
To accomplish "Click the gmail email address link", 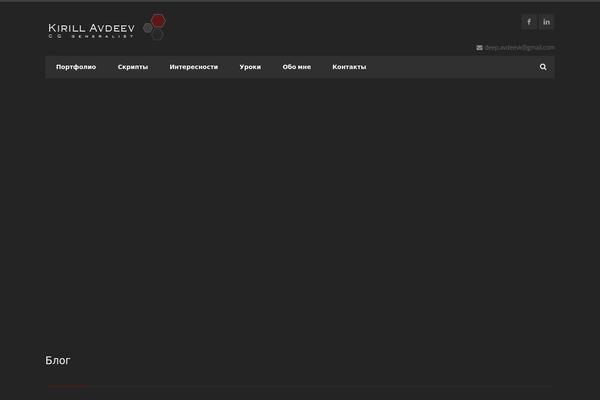I will (519, 47).
